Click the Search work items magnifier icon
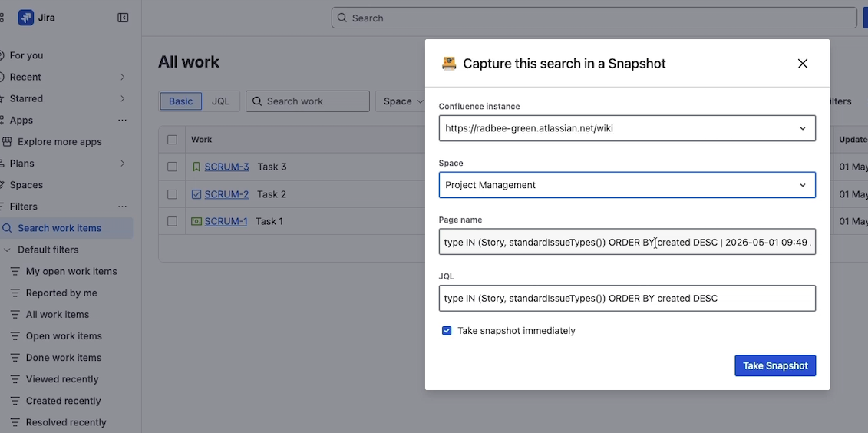The width and height of the screenshot is (868, 433). 7,228
